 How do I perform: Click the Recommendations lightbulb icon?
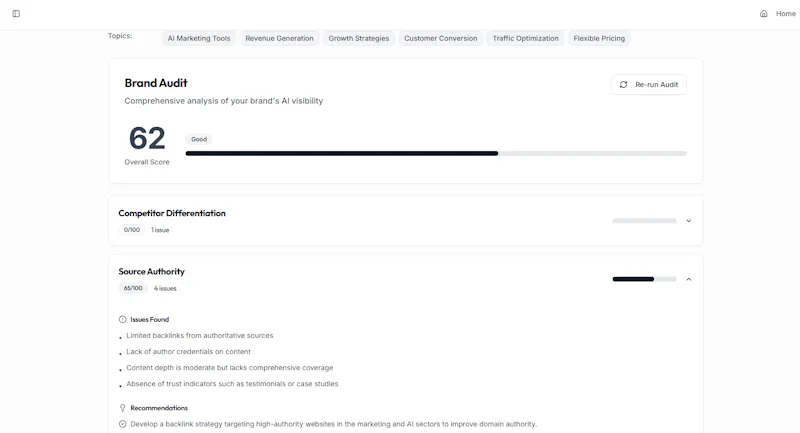[122, 408]
